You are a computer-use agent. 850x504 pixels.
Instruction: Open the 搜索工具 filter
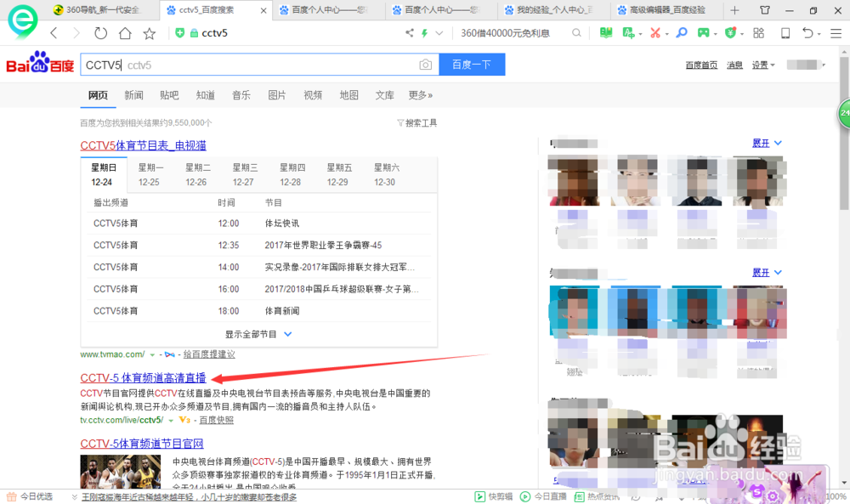[x=416, y=123]
